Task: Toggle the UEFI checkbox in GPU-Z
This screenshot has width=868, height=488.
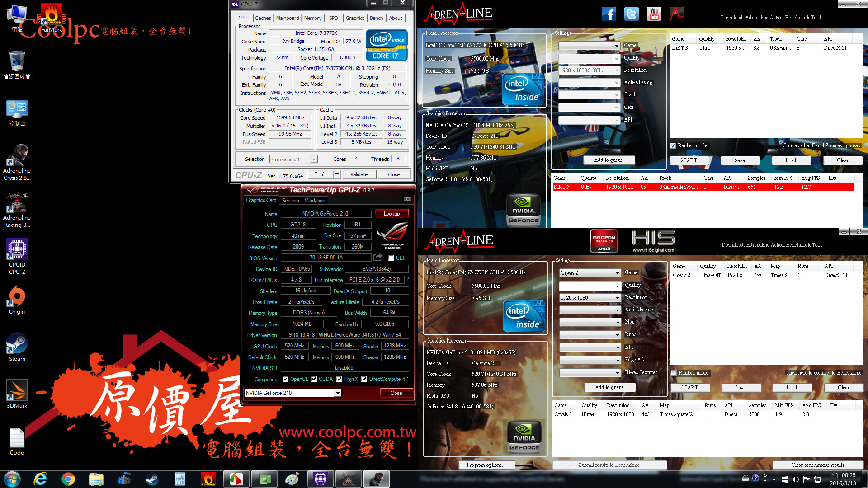Action: click(x=391, y=258)
